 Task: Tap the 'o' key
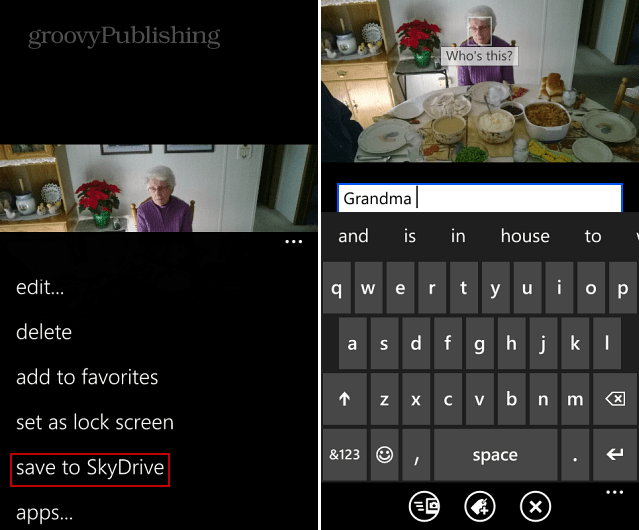point(591,288)
